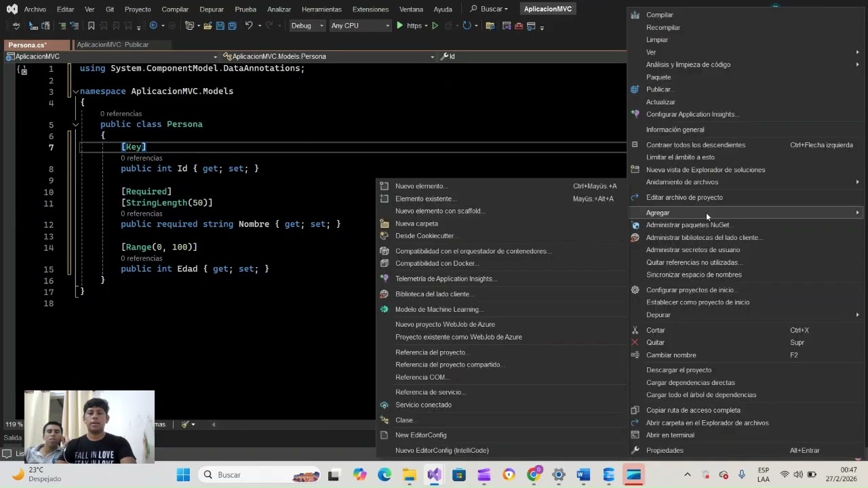The height and width of the screenshot is (488, 868).
Task: Click the Windows Start button
Action: coord(183,474)
